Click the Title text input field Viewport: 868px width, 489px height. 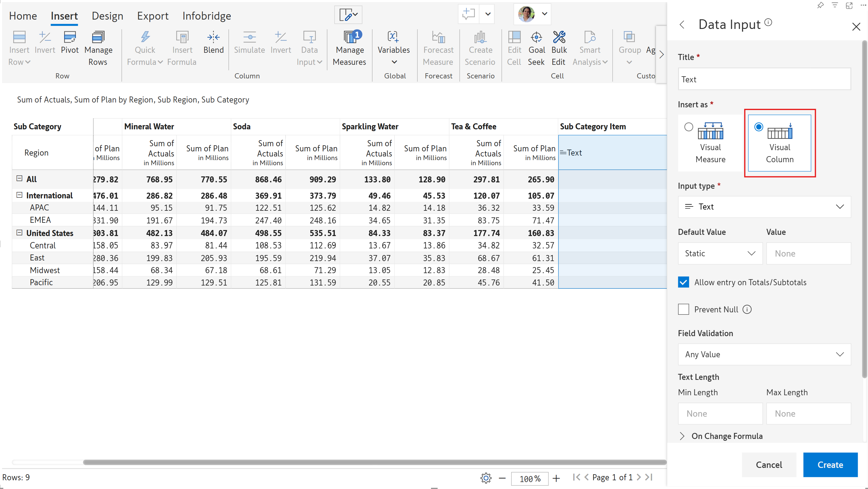(x=764, y=79)
